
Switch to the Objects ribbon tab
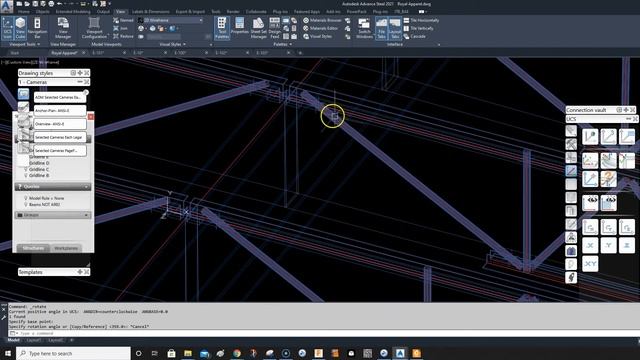(42, 12)
